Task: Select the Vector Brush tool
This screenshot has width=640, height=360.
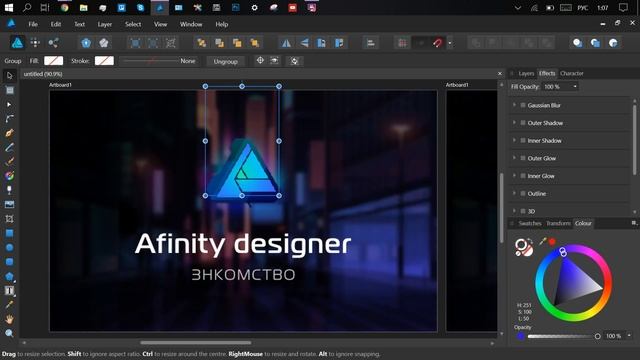Action: 9,162
